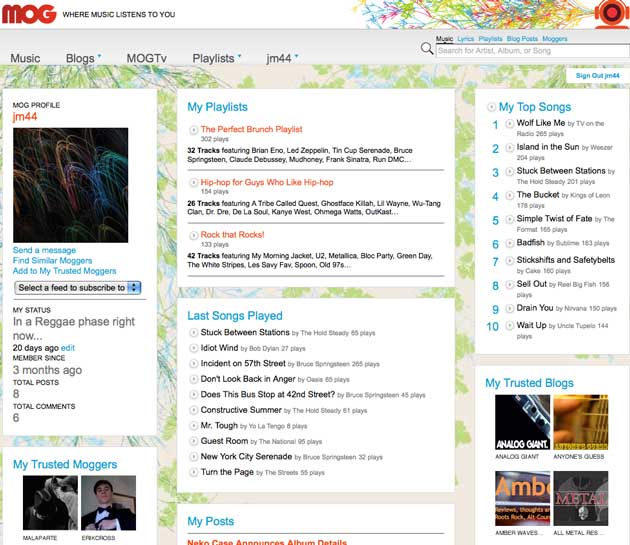Expand the Blogs menu arrow

pos(99,55)
